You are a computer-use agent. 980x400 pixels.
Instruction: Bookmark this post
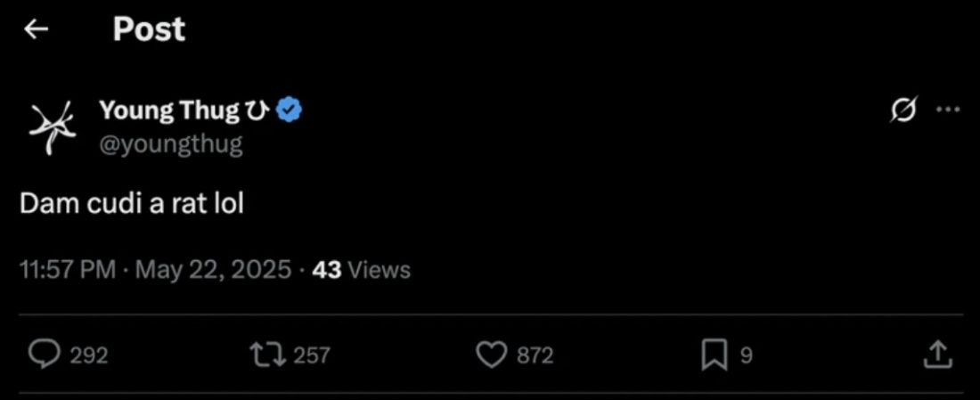tap(716, 355)
